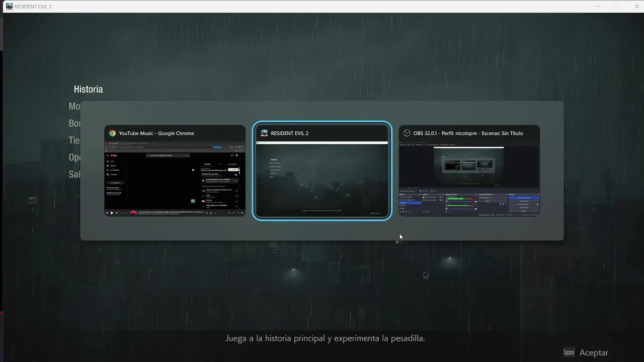Click the "Juega a la historia principal" description text
The image size is (644, 362).
(x=325, y=338)
